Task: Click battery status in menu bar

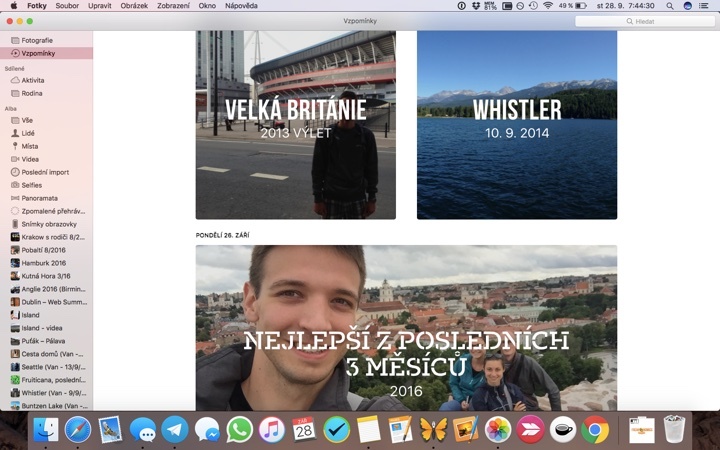Action: (x=573, y=6)
